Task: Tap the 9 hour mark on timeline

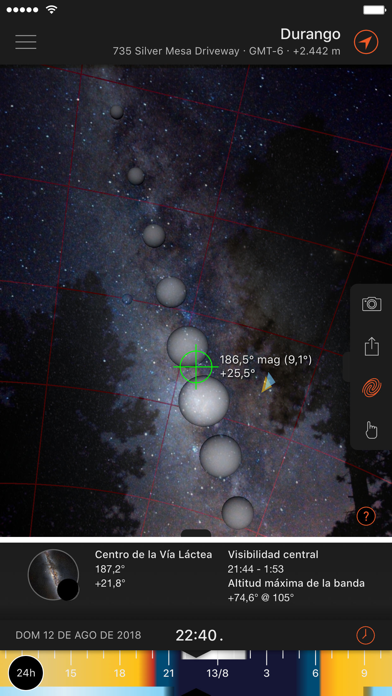Action: pos(364,673)
